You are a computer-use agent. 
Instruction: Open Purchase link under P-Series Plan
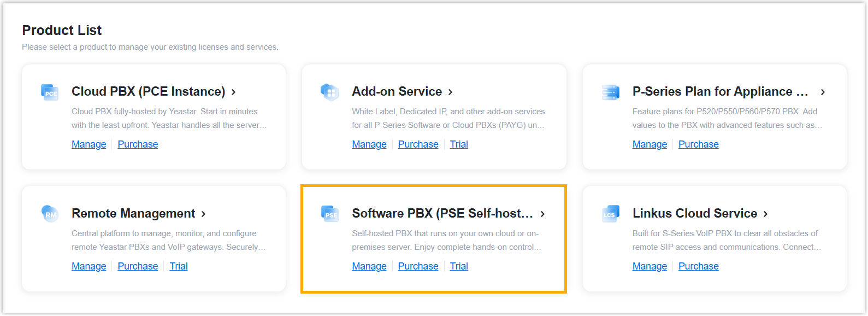click(x=698, y=144)
